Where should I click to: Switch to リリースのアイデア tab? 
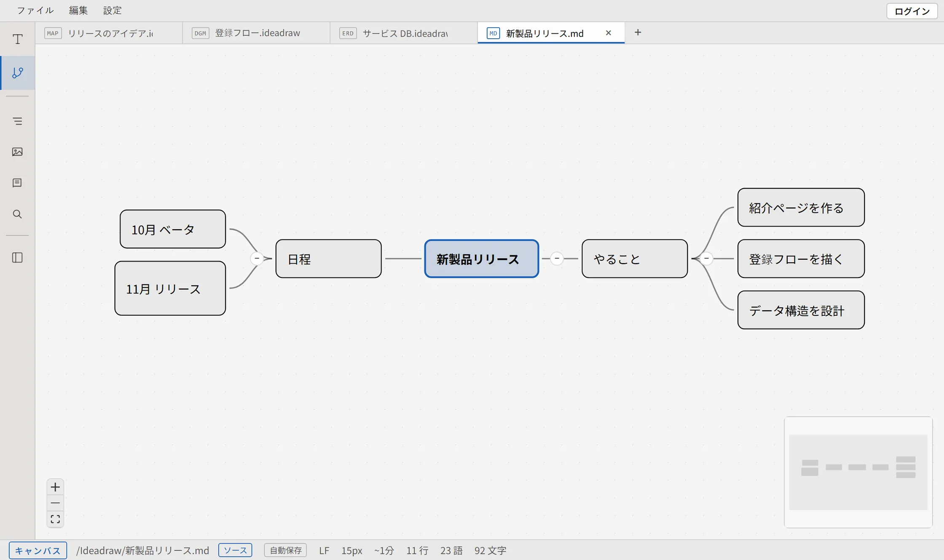click(x=109, y=33)
